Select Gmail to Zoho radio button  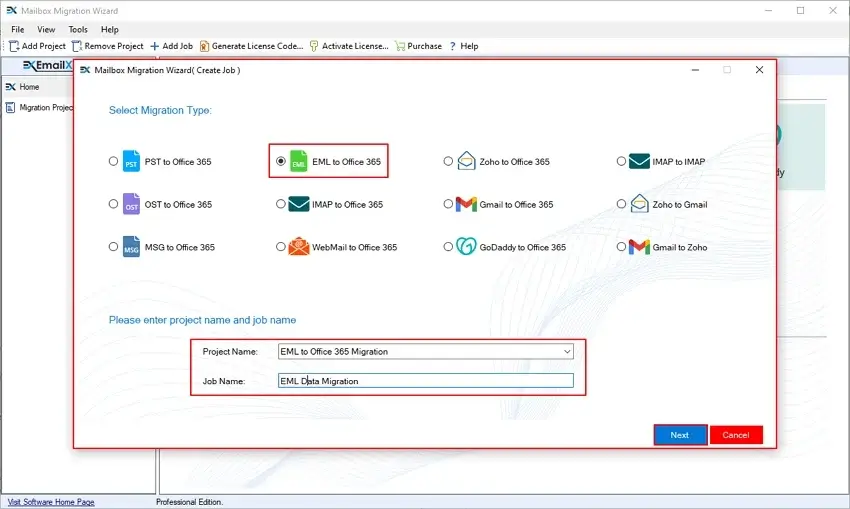click(621, 247)
